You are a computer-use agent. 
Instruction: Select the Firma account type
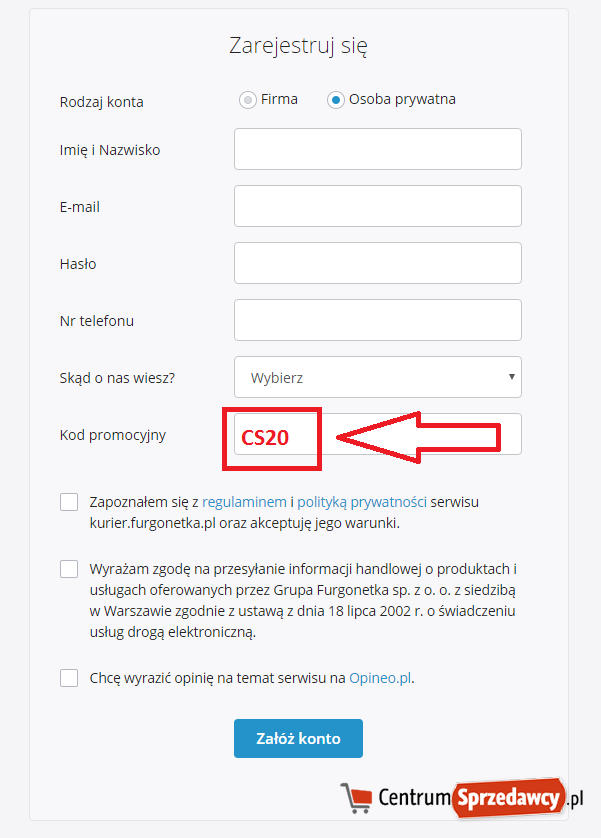pyautogui.click(x=247, y=100)
